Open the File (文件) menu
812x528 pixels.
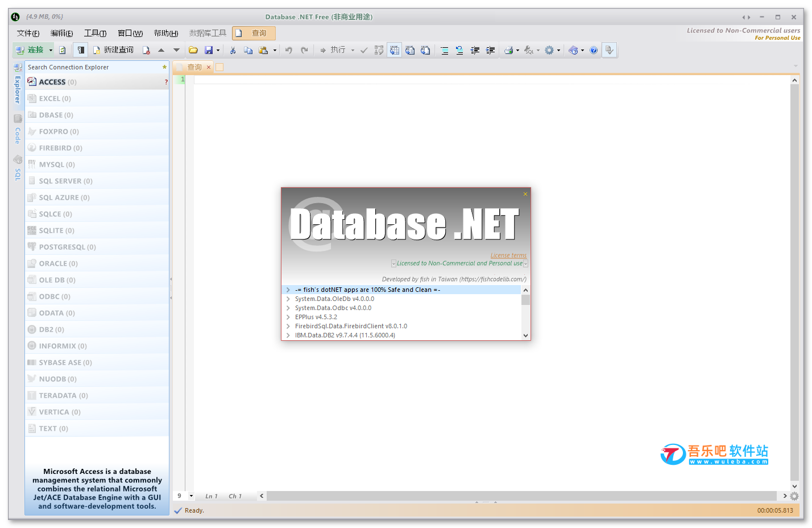click(x=28, y=33)
